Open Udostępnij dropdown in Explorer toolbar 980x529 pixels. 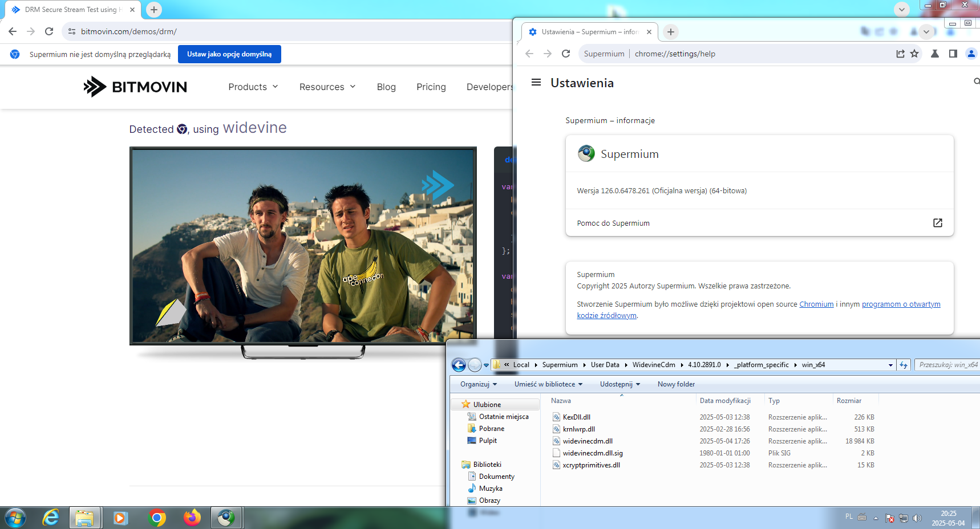(619, 384)
